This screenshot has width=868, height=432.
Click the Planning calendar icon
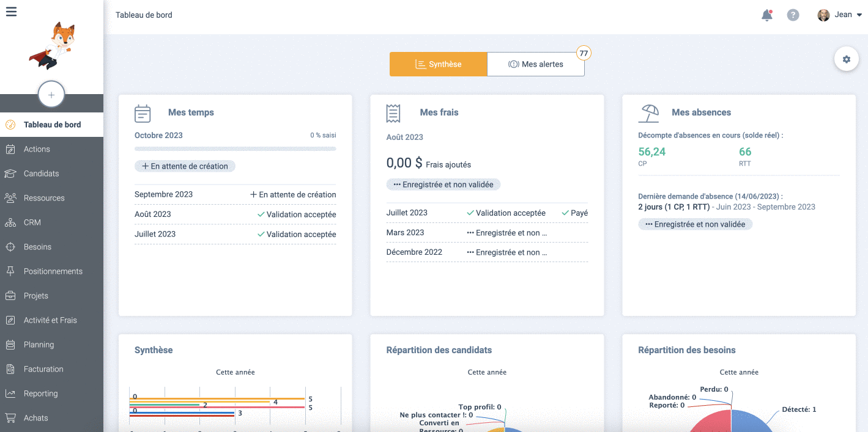[x=10, y=345]
